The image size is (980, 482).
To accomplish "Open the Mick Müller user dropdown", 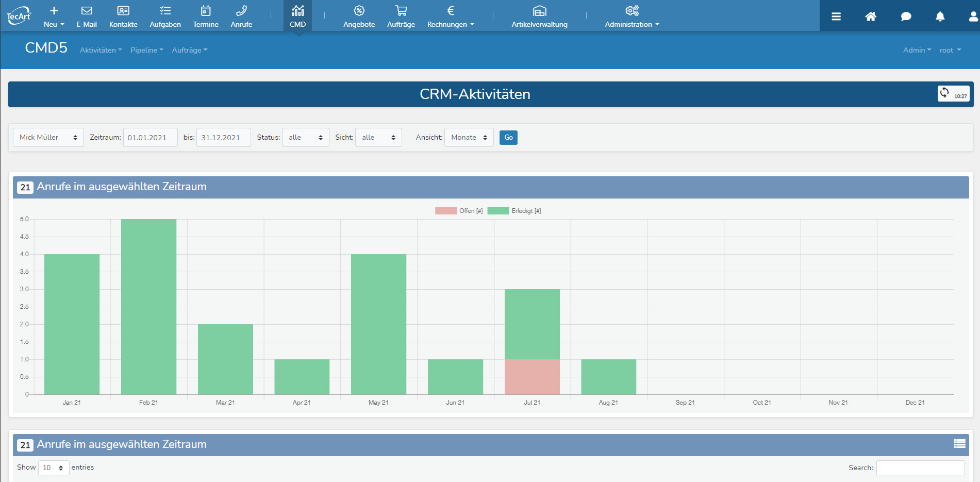I will pos(48,138).
